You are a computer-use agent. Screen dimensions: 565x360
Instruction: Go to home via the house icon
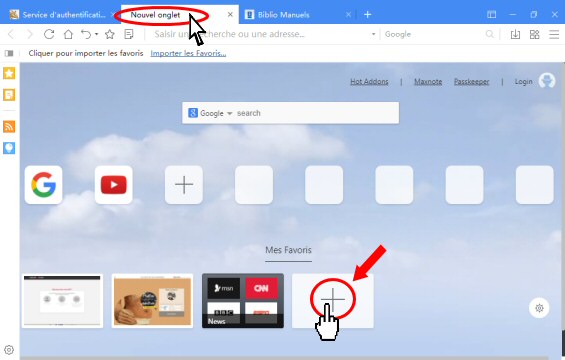click(68, 34)
